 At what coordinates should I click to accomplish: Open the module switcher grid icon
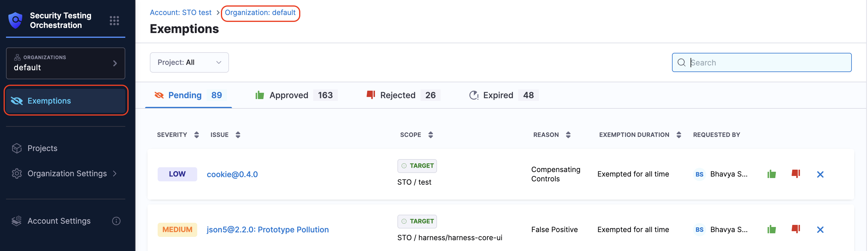click(x=114, y=21)
